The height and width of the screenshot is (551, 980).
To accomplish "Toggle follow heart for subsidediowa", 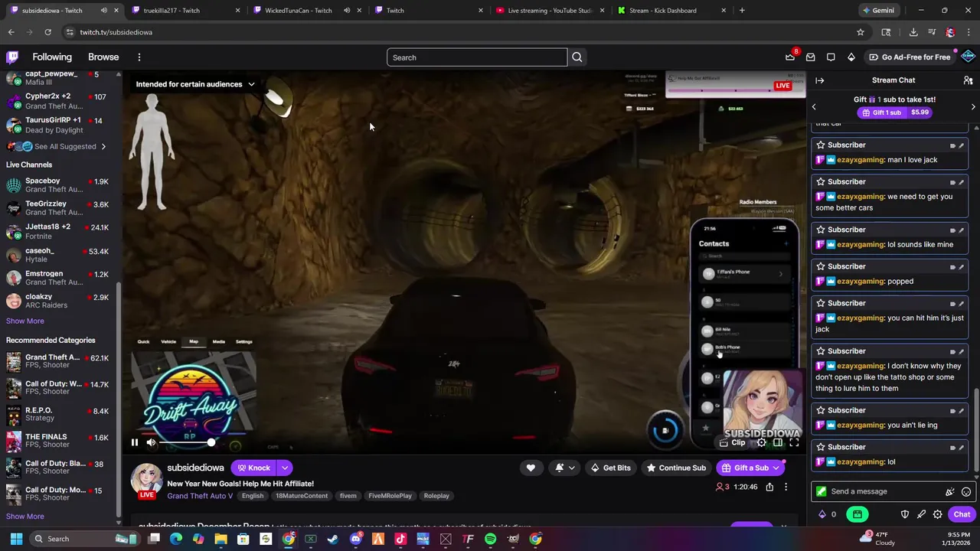I will [531, 468].
